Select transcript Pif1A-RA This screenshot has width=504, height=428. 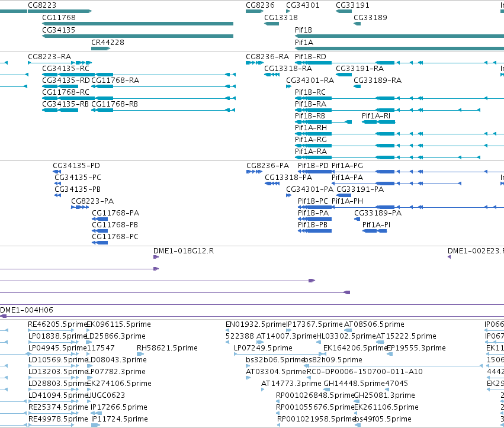311,152
